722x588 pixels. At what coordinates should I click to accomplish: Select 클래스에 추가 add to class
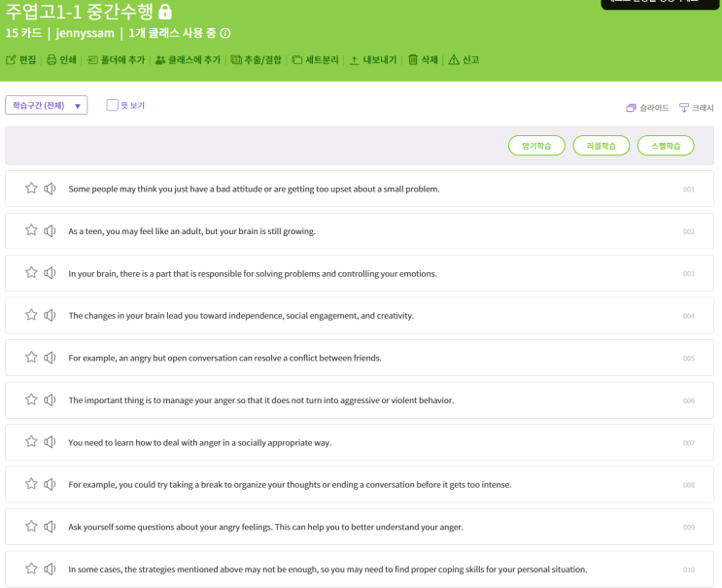tap(188, 60)
